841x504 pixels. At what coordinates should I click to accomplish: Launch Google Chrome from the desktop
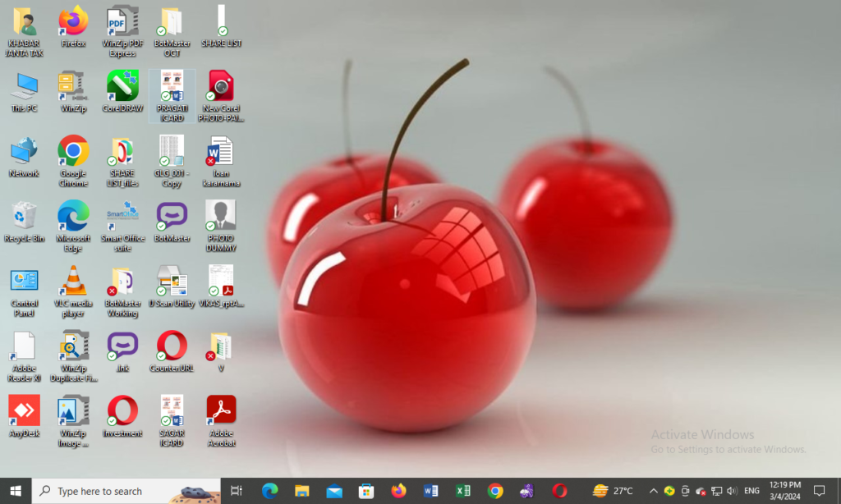click(73, 152)
